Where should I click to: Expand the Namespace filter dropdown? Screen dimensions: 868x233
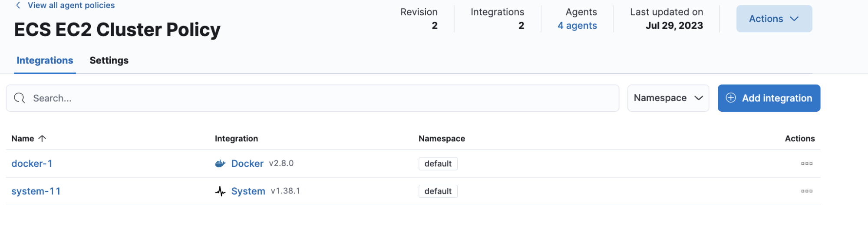[668, 98]
